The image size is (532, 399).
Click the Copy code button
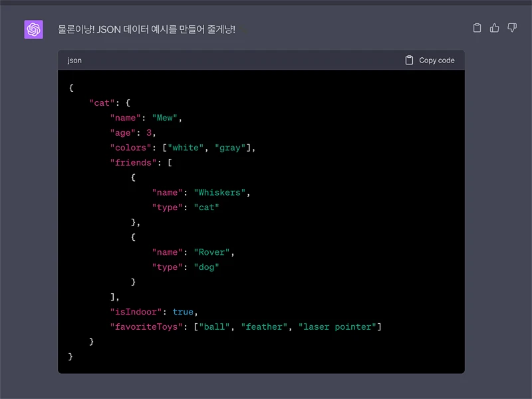[430, 61]
